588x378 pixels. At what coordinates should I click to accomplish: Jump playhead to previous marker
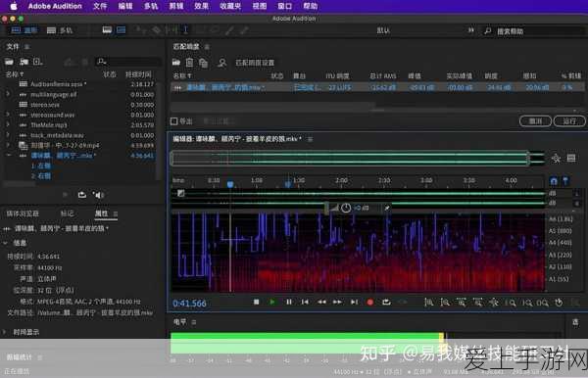tap(305, 302)
